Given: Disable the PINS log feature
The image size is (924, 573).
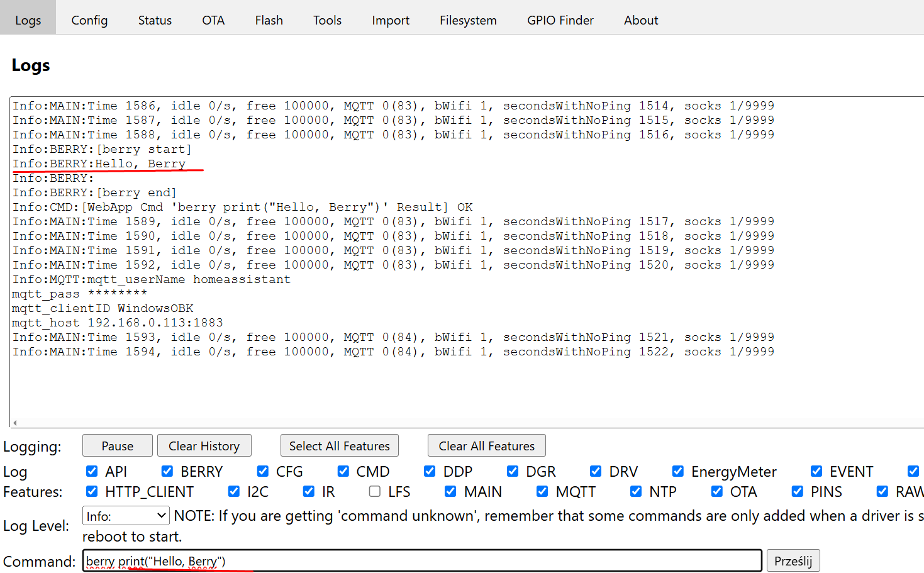Looking at the screenshot, I should pyautogui.click(x=798, y=491).
